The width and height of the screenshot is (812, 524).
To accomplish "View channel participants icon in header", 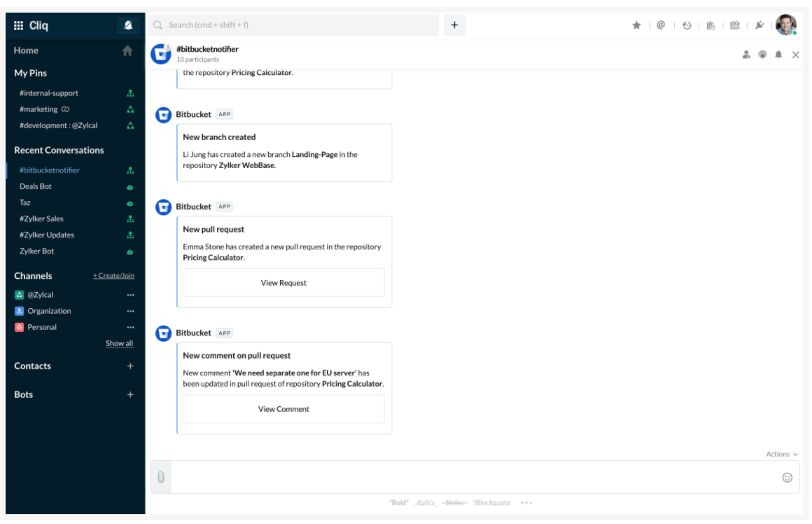I will pos(746,55).
